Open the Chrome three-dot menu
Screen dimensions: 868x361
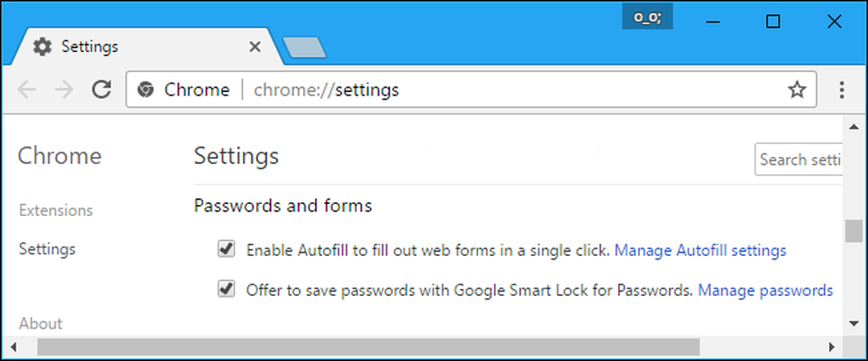[x=841, y=89]
